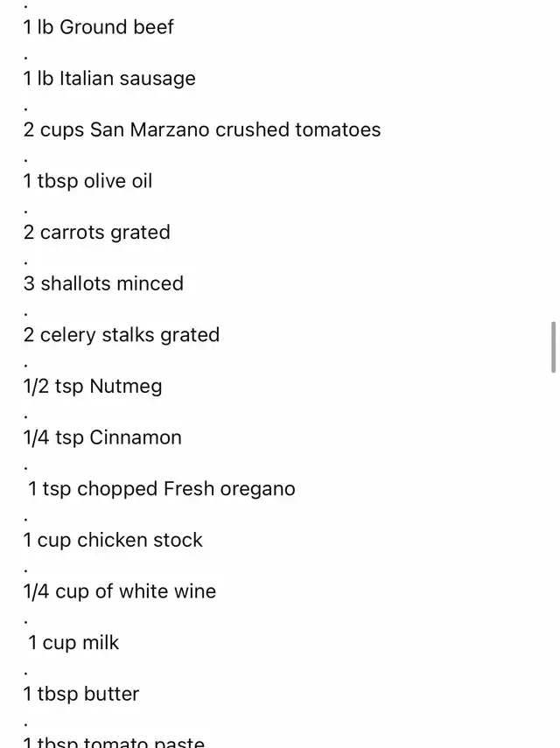Select the '1/4 tsp Cinnamon' line
The height and width of the screenshot is (748, 560).
102,437
